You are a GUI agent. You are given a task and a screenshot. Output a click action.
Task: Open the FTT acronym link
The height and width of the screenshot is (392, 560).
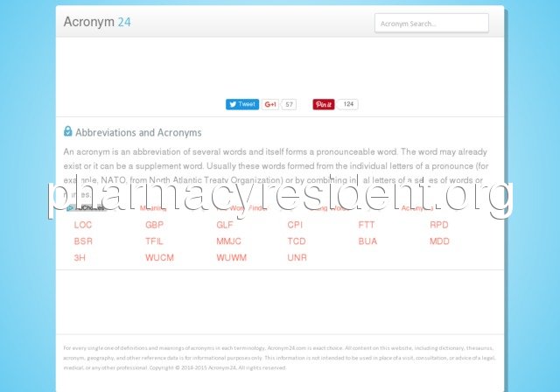(367, 225)
